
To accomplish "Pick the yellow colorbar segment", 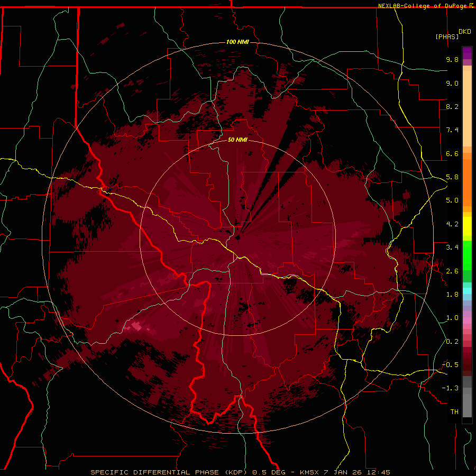I will click(467, 226).
